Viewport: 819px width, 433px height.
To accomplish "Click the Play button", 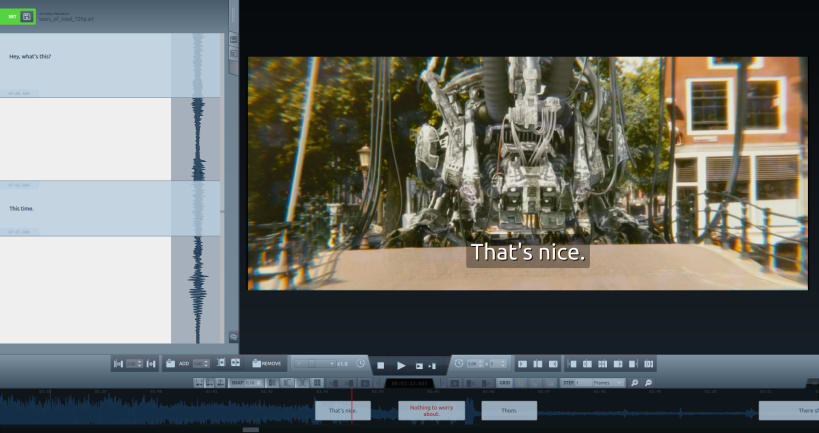I will click(401, 366).
